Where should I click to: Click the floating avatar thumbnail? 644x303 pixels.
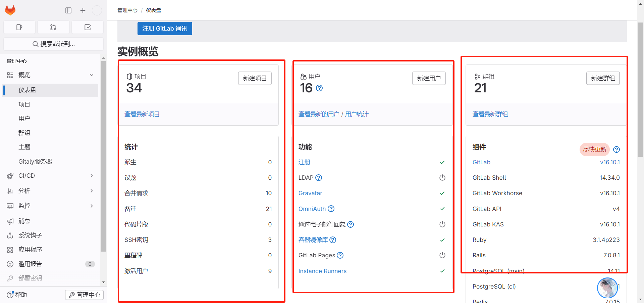607,288
